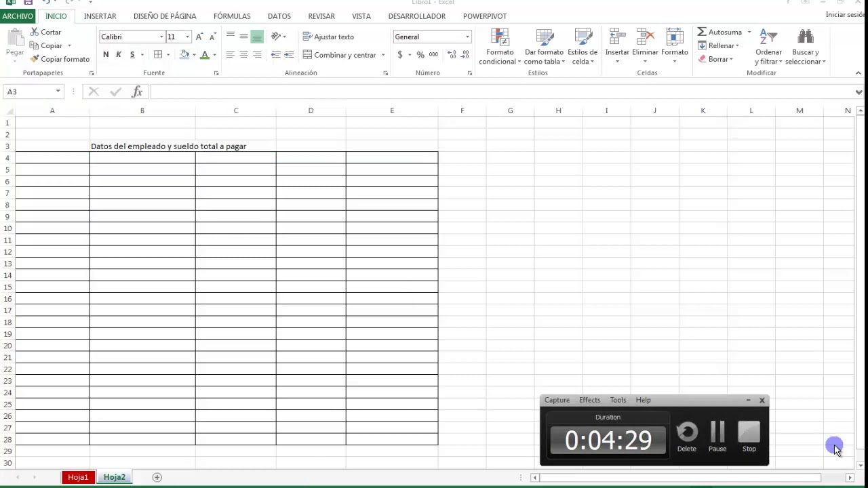Image resolution: width=868 pixels, height=488 pixels.
Task: Pause the screen recording
Action: coord(717,436)
